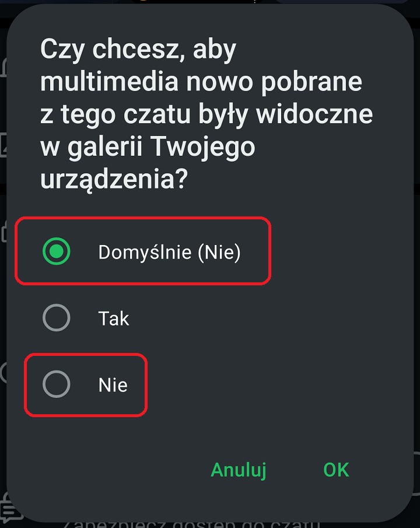Cancel the dialog with Anuluj
Screen dimensions: 420x528
[239, 470]
